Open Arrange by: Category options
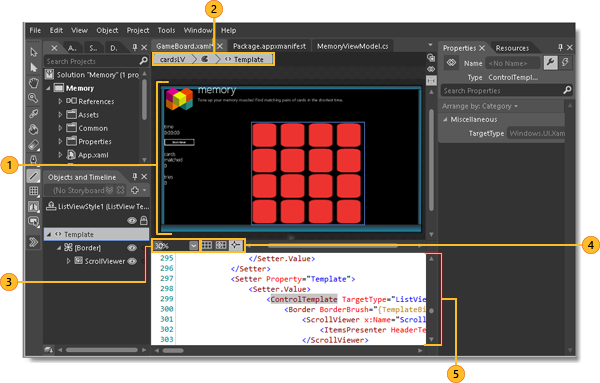This screenshot has width=600, height=383. tap(480, 106)
